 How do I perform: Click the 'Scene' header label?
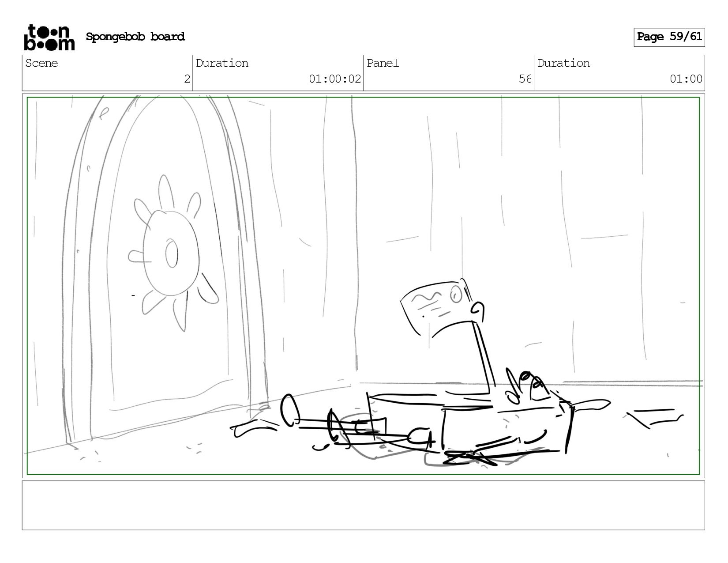[41, 63]
